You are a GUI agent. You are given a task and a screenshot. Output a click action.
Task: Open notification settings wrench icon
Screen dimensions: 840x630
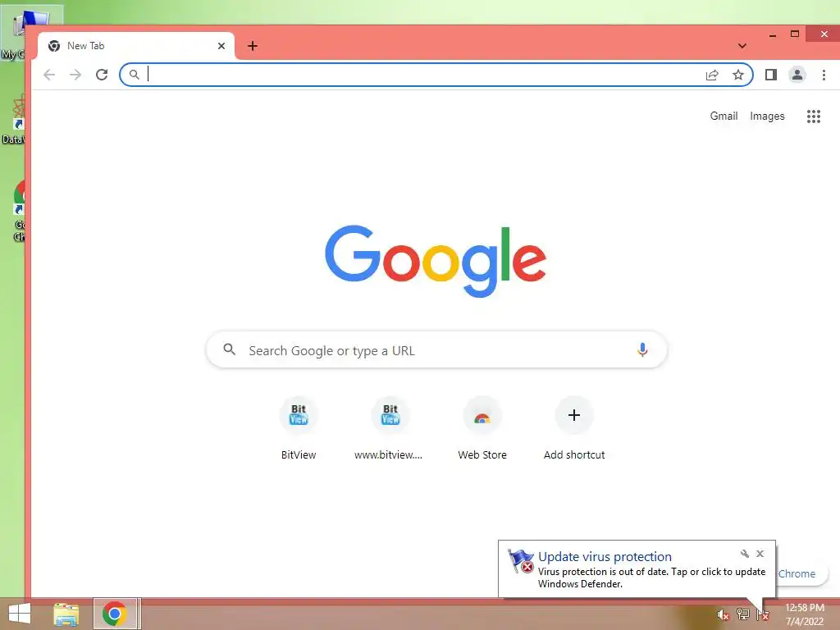(x=745, y=554)
